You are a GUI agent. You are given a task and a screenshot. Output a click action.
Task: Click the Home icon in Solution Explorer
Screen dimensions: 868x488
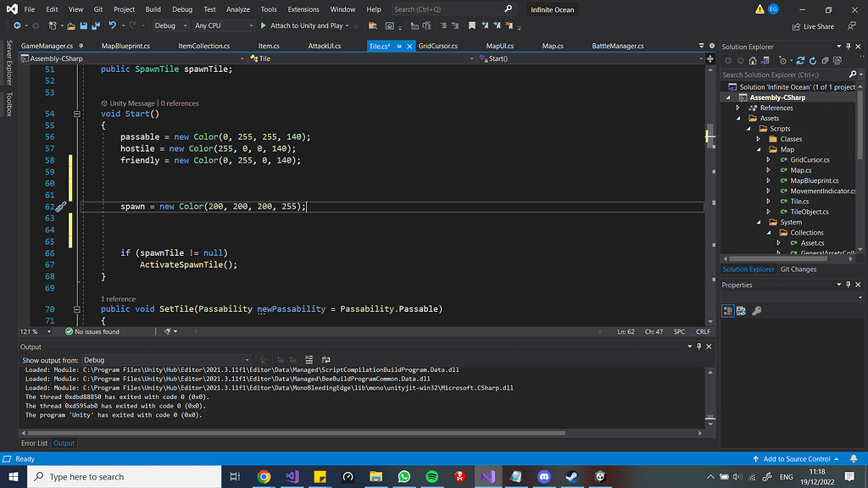[x=754, y=61]
